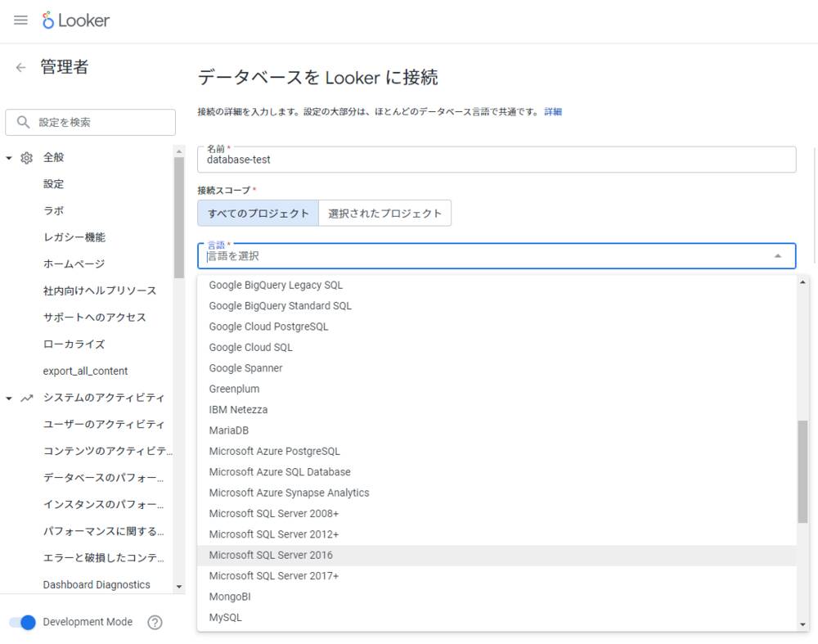
Task: Click the search magnifier icon
Action: [x=23, y=123]
